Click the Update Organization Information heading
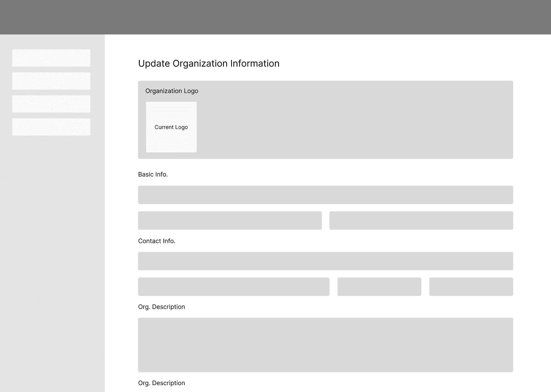Viewport: 551px width, 392px height. [209, 63]
